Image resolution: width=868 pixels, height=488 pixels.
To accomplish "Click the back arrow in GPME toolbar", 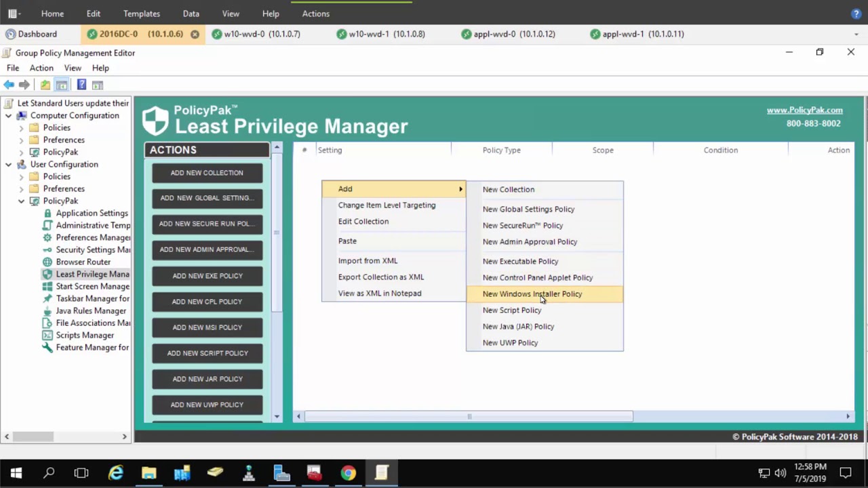I will pyautogui.click(x=9, y=85).
